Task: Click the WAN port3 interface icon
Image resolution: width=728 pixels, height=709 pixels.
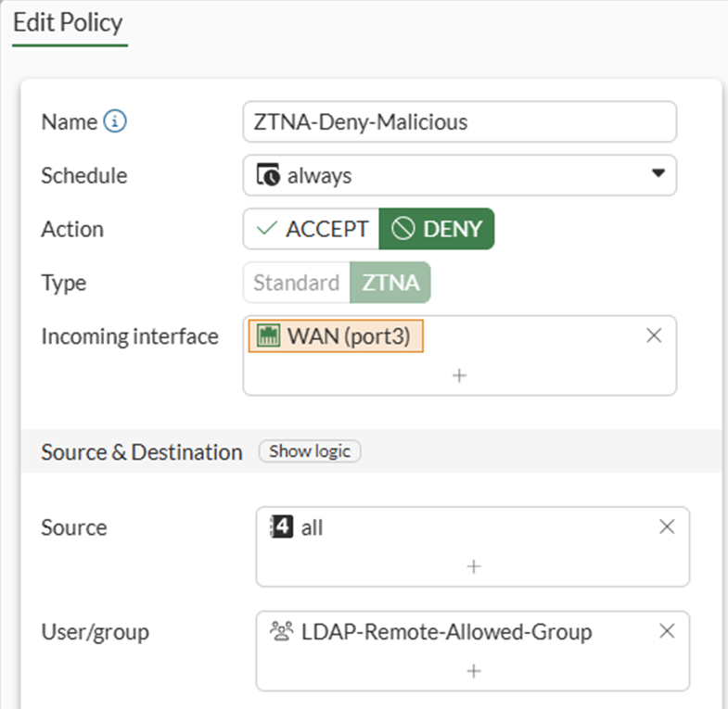Action: pos(268,336)
